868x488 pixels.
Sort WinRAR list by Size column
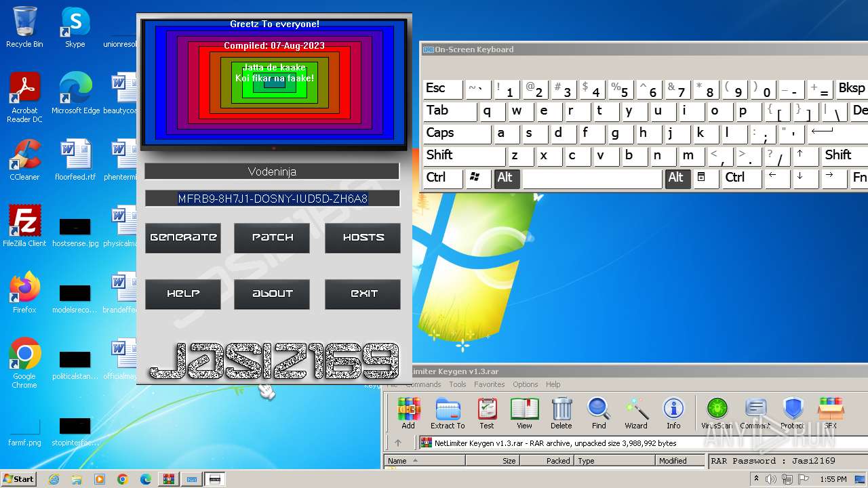pos(492,461)
